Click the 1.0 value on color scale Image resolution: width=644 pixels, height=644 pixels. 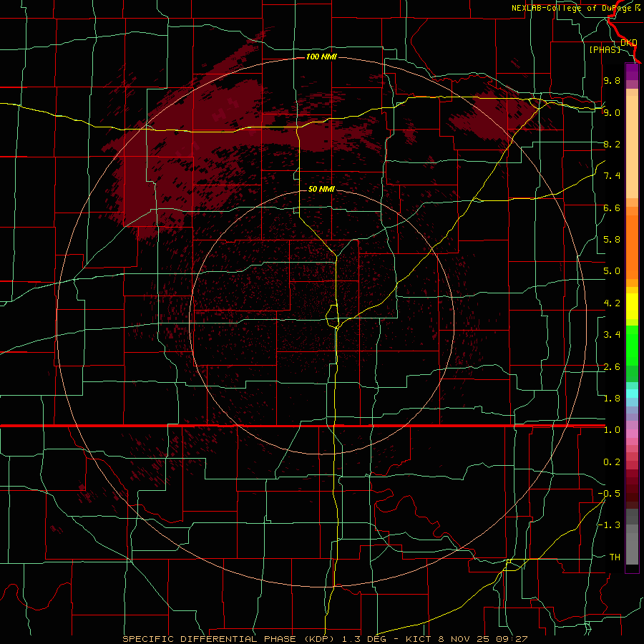pos(612,430)
